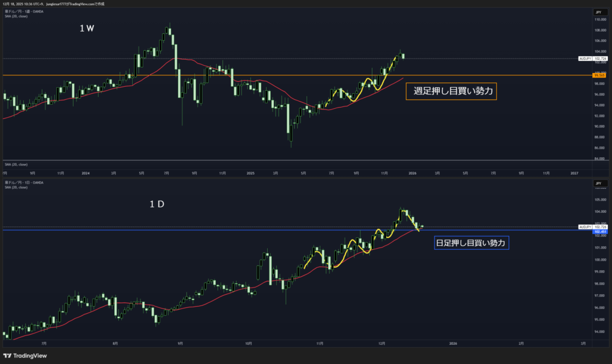This screenshot has width=612, height=364.
Task: Click the SMA (20, close) label in weekly lower pane
Action: tap(16, 164)
